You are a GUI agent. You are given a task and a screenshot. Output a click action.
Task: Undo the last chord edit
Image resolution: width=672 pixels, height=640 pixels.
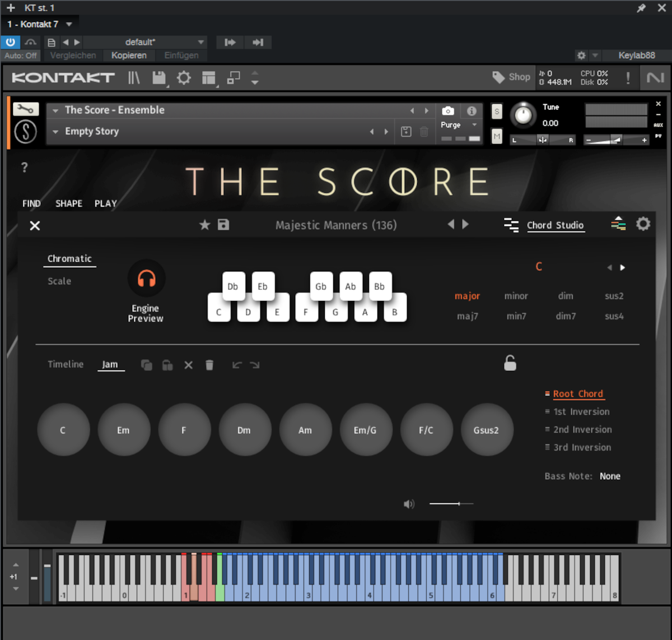coord(237,365)
